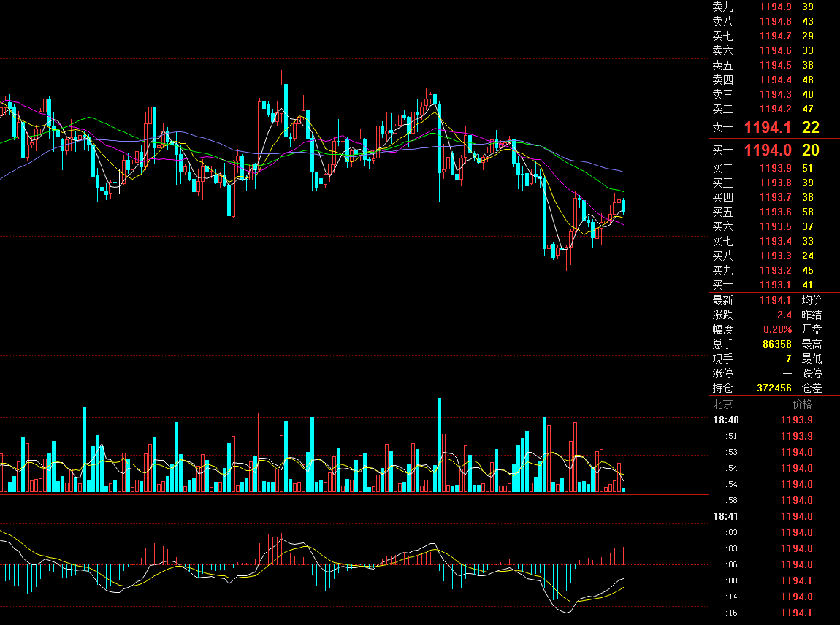Click the :14 tick row time
The height and width of the screenshot is (625, 840).
[731, 597]
